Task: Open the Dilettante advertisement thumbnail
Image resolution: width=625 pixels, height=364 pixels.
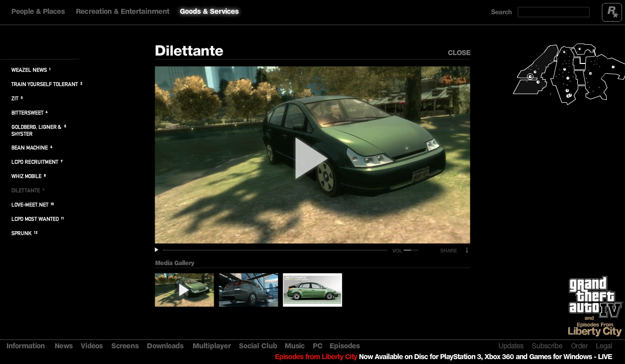Action: (312, 290)
